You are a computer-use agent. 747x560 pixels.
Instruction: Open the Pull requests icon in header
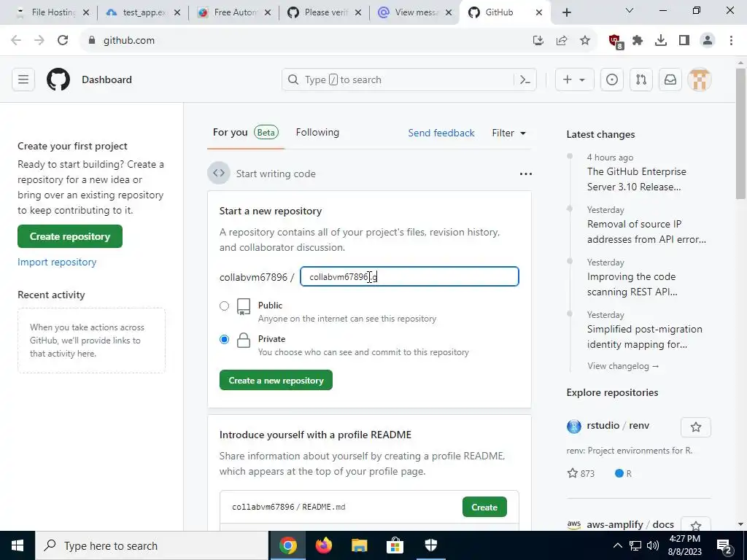click(x=641, y=79)
